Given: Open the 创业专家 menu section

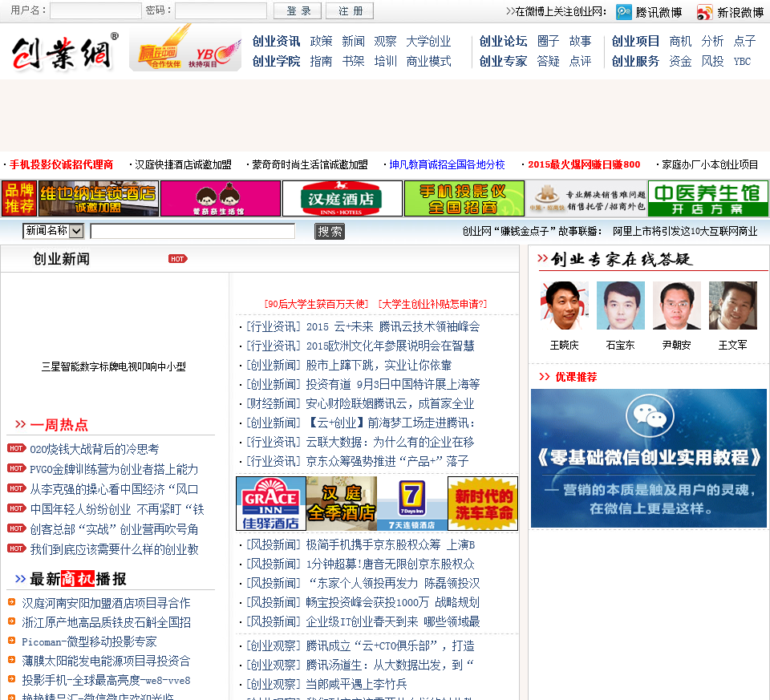Looking at the screenshot, I should click(503, 62).
